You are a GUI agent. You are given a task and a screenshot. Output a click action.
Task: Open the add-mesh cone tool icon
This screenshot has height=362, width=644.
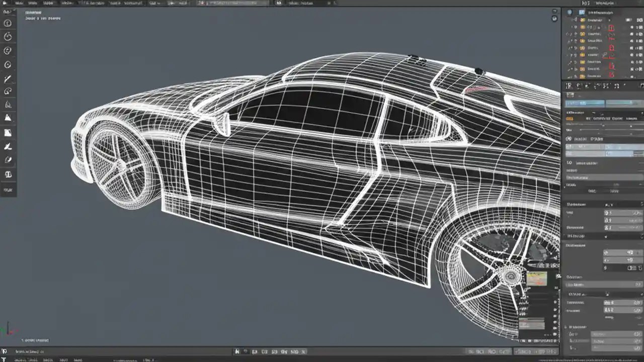point(8,117)
